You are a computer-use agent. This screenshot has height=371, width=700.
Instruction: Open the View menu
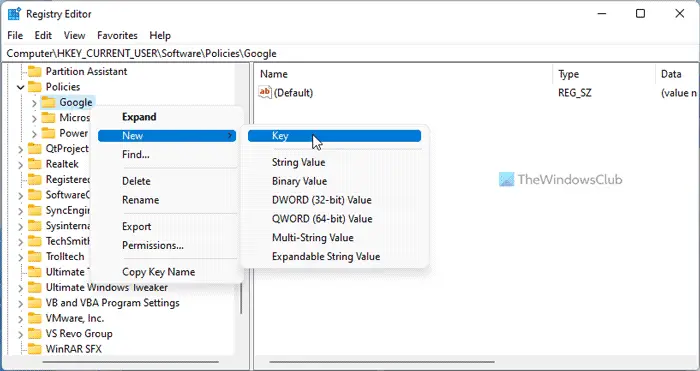74,35
